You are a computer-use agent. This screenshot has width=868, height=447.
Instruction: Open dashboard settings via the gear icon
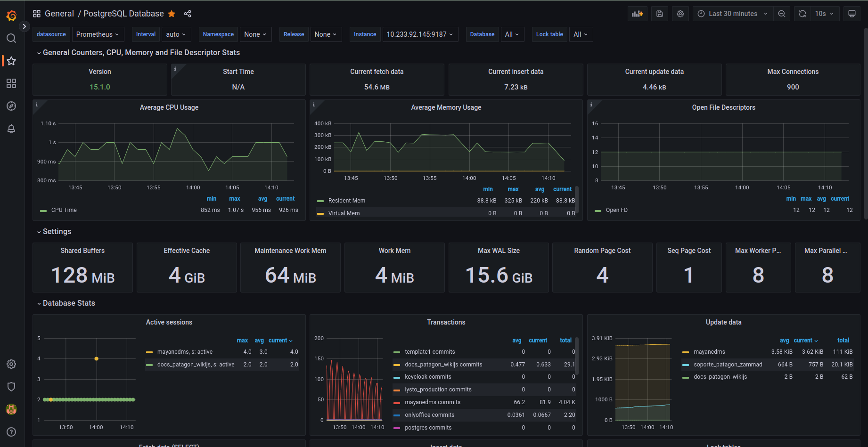click(680, 14)
